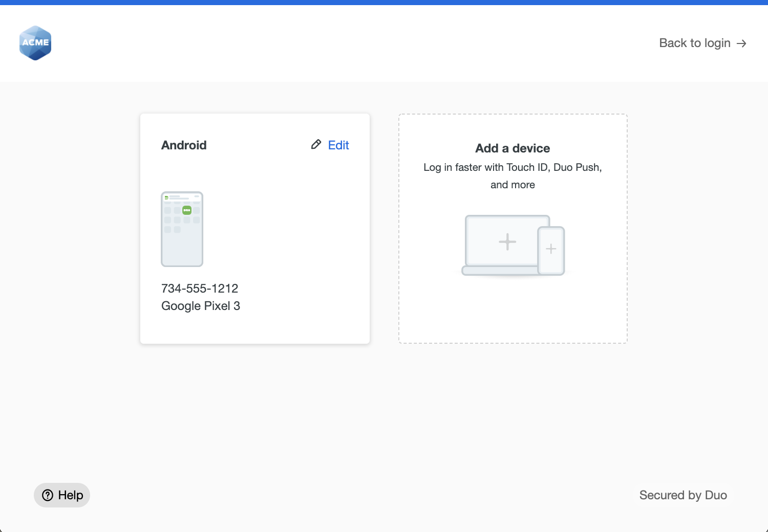Click the laptop plus illustration in Add a device
The width and height of the screenshot is (768, 532).
click(x=507, y=241)
